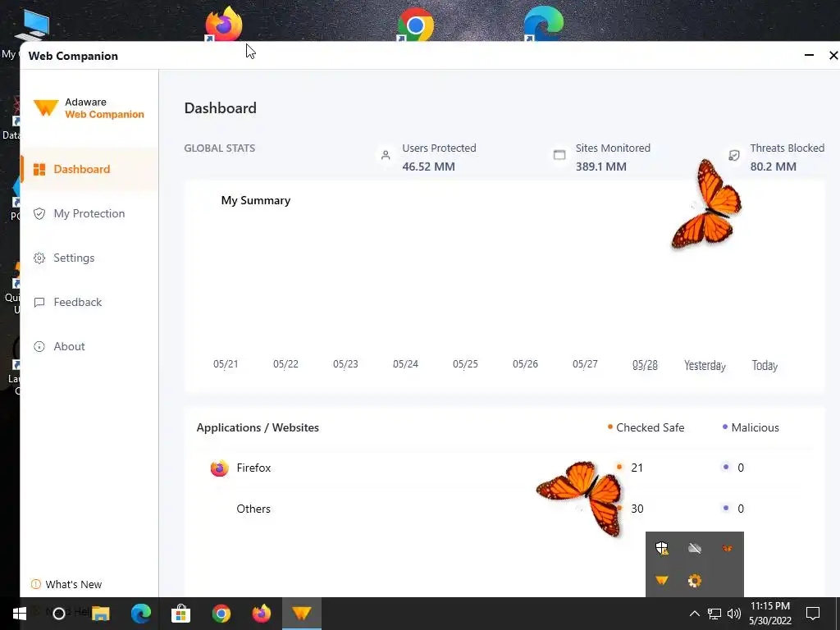The image size is (840, 630).
Task: Close the Web Companion window
Action: point(833,55)
